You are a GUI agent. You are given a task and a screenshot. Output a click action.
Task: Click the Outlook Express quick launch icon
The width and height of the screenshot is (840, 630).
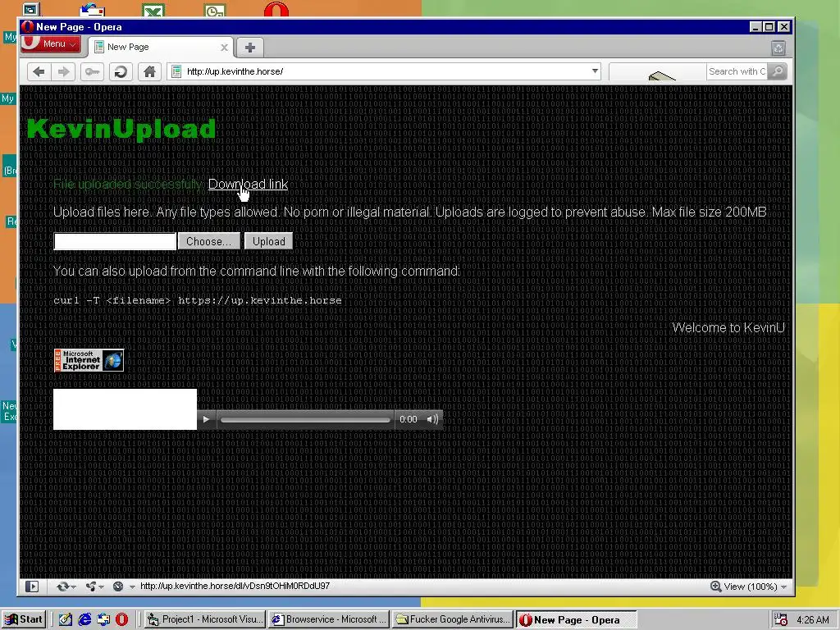(x=103, y=620)
